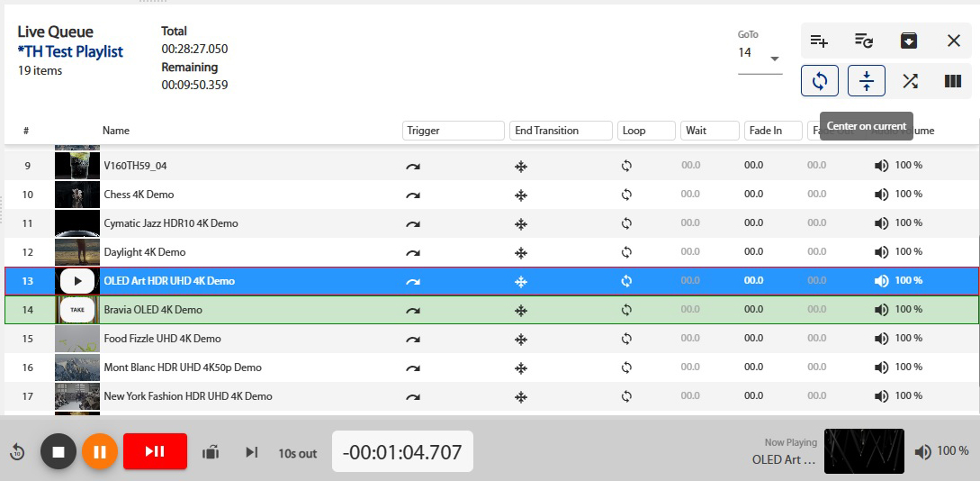
Task: Toggle Center on current button
Action: tap(867, 81)
